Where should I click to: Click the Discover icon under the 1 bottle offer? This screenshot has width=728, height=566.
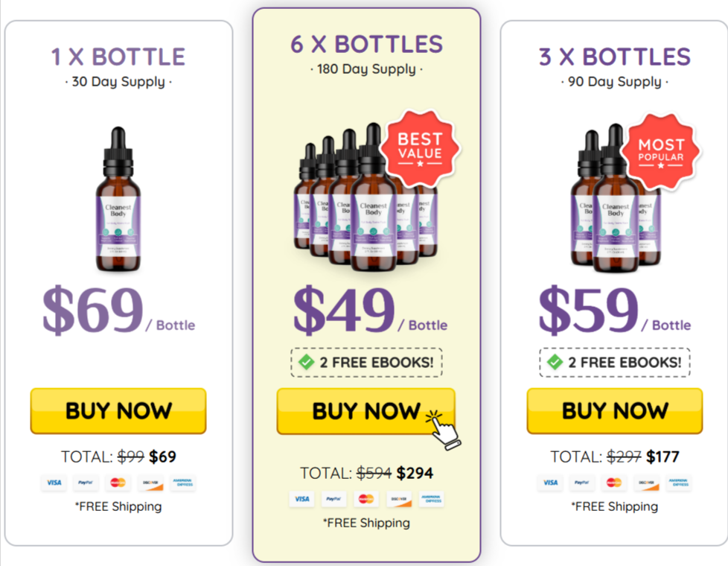pyautogui.click(x=150, y=483)
